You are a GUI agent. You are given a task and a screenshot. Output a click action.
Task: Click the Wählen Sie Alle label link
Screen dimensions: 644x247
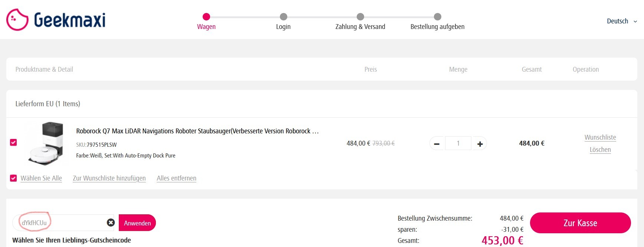coord(41,178)
